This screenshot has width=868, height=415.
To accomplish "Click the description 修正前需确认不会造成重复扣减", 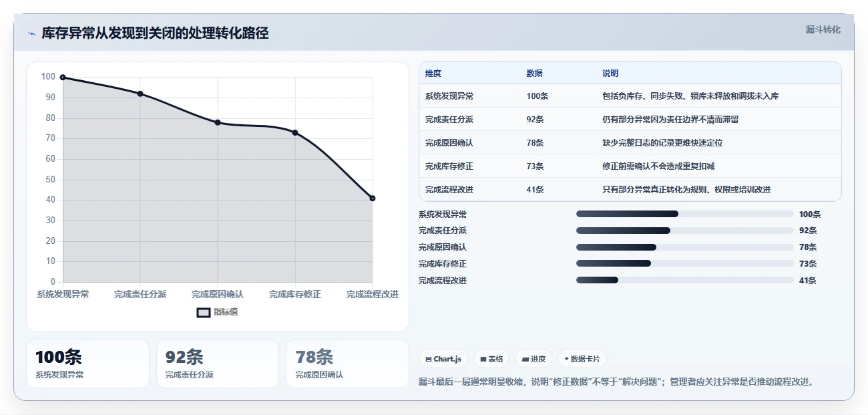I will pyautogui.click(x=658, y=166).
